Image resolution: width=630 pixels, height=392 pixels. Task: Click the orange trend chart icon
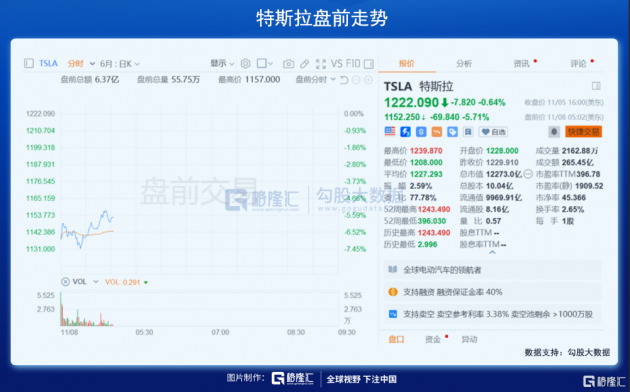tap(437, 132)
